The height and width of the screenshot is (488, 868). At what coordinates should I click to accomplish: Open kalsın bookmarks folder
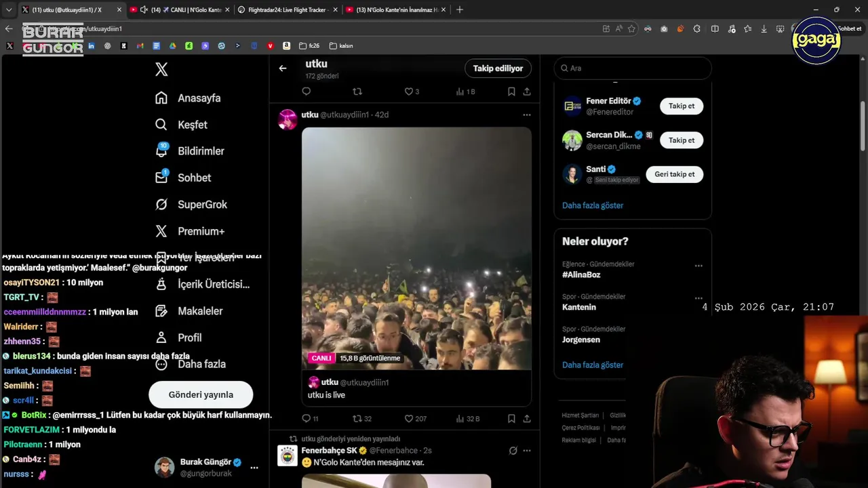tap(341, 46)
